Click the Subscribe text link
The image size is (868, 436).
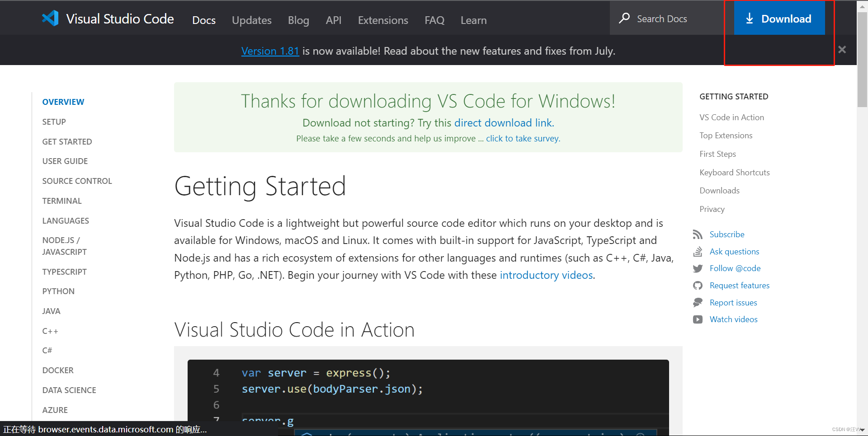[727, 234]
